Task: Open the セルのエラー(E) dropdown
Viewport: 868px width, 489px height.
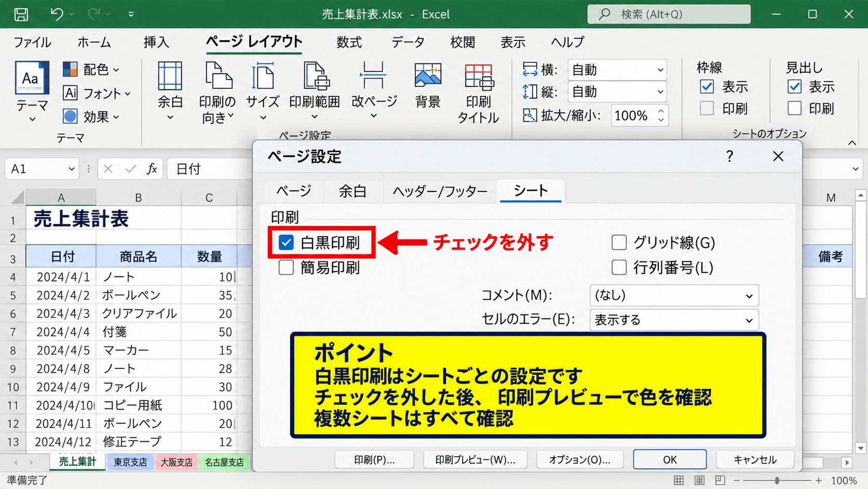Action: pos(674,320)
